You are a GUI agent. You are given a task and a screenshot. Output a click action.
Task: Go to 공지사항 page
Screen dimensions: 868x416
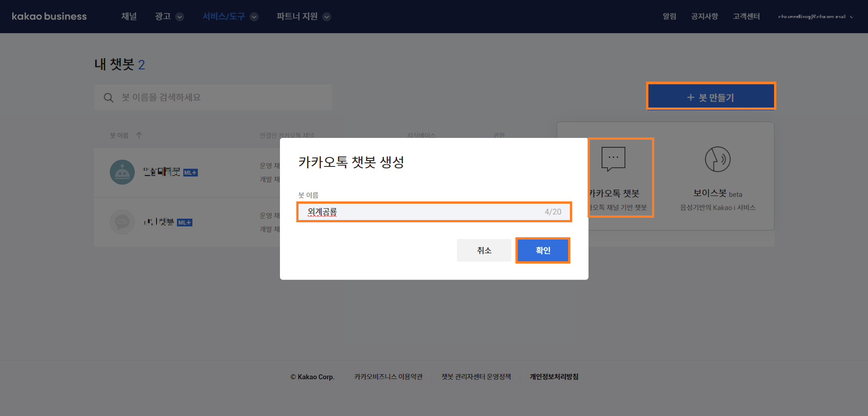[704, 16]
